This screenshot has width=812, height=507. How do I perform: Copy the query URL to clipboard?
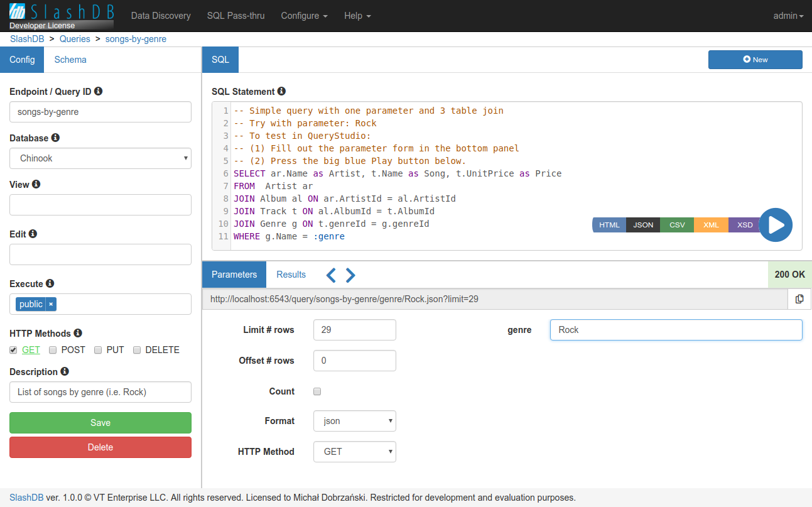pos(799,298)
